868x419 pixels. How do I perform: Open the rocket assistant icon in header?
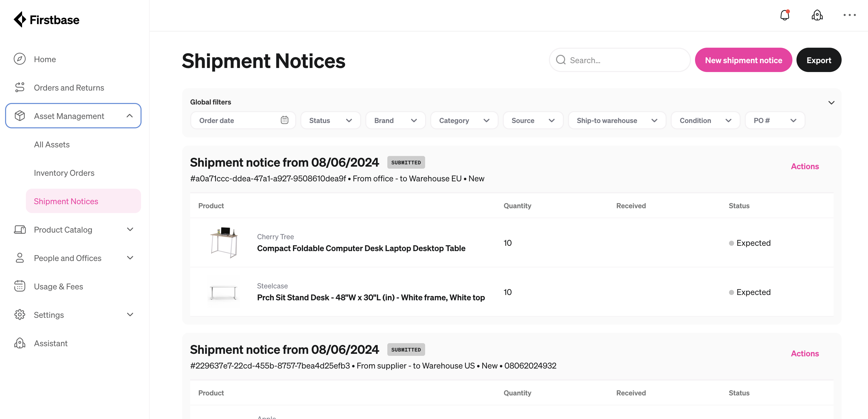(x=817, y=15)
